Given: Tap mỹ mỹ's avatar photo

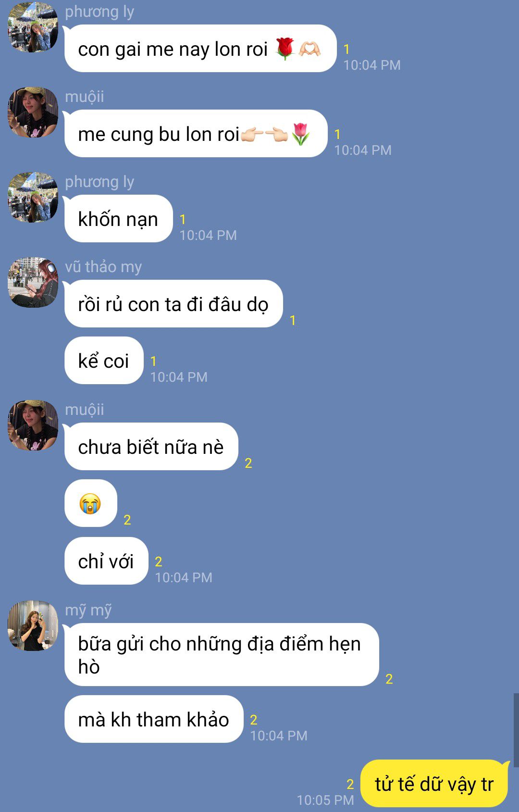Looking at the screenshot, I should (33, 625).
